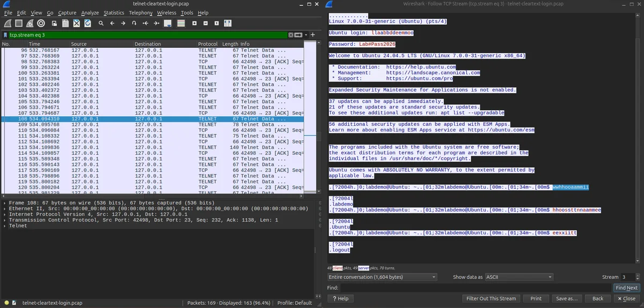Apply the display filter arrow button
Viewport: 644px width, 308px height.
point(299,35)
